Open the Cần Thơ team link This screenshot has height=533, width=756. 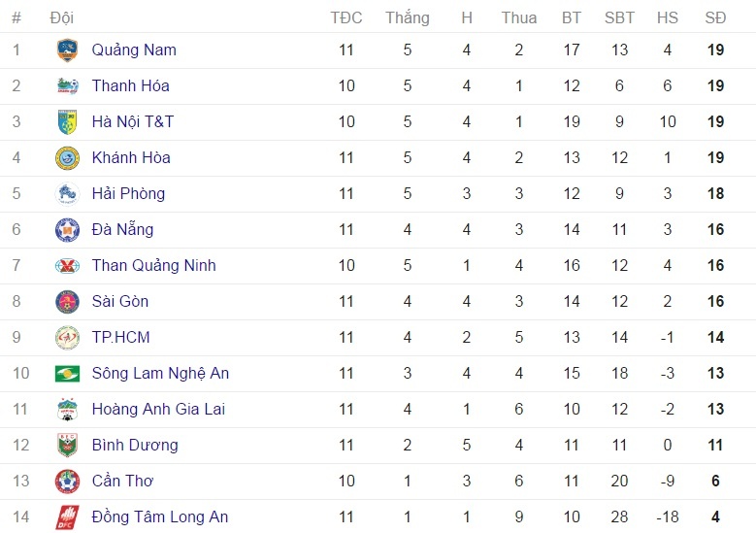tap(122, 481)
